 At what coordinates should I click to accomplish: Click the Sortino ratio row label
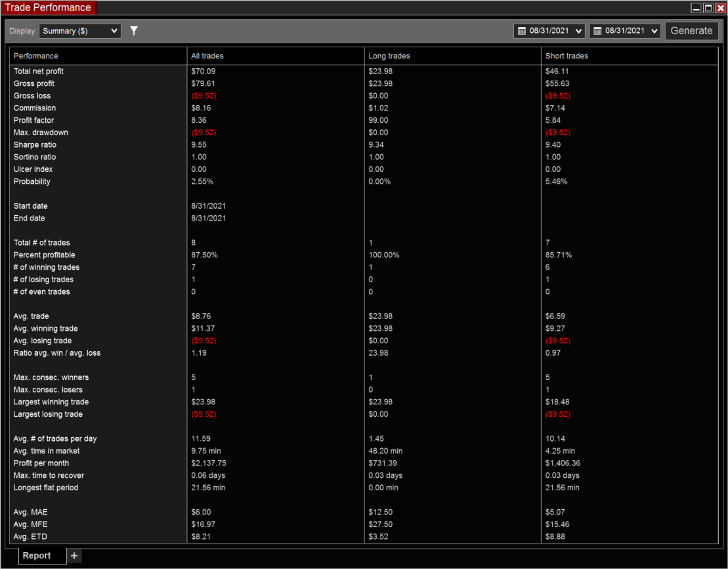[x=34, y=157]
